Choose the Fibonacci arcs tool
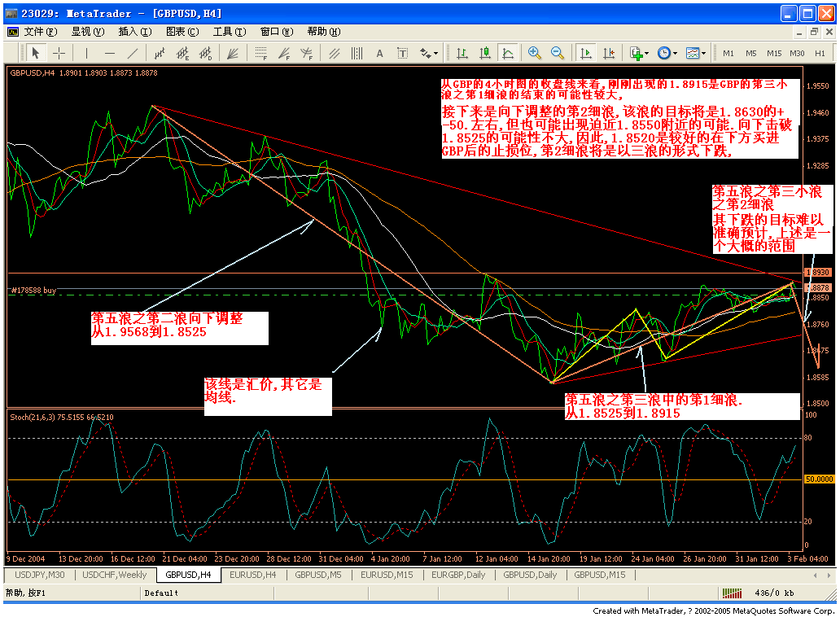The width and height of the screenshot is (840, 617). tap(306, 53)
